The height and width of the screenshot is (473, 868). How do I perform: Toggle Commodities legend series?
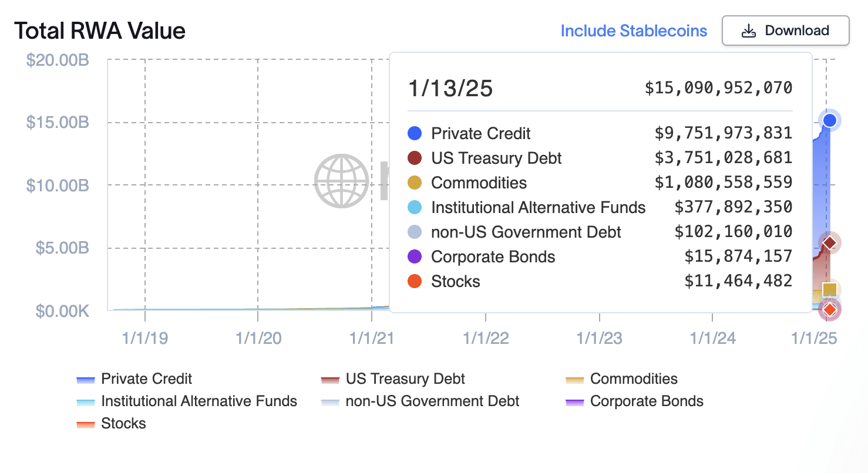tap(622, 379)
